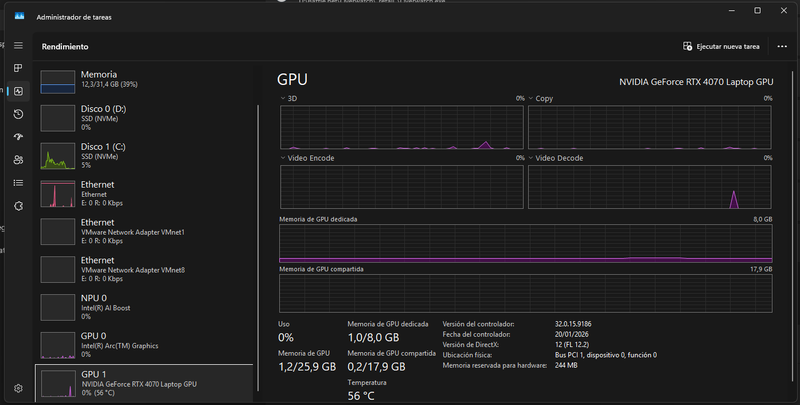
Task: Open Details list icon in sidebar
Action: pos(18,183)
